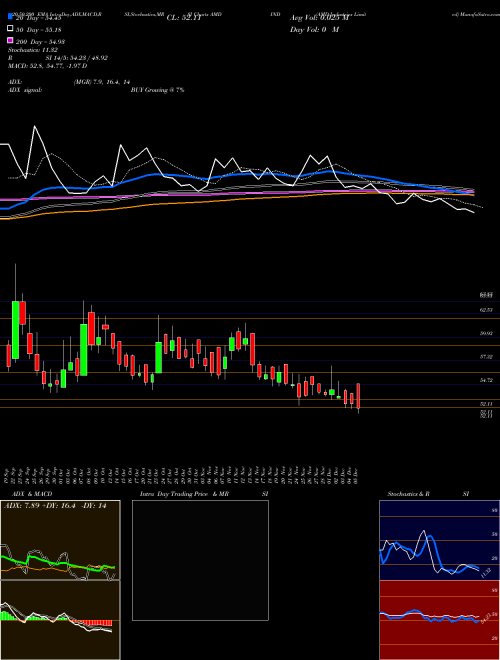
Task: Open the ADX indicator mini chart
Action: (x=60, y=540)
